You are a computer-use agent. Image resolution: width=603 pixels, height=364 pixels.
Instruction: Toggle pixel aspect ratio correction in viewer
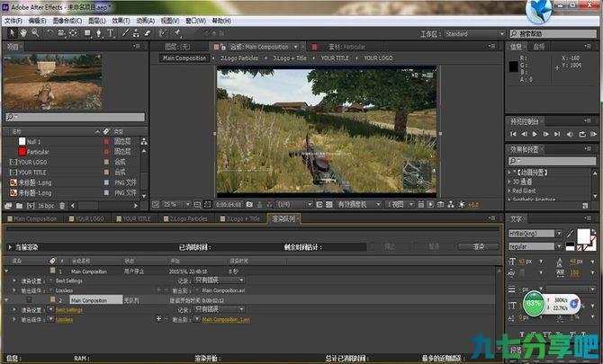[420, 205]
